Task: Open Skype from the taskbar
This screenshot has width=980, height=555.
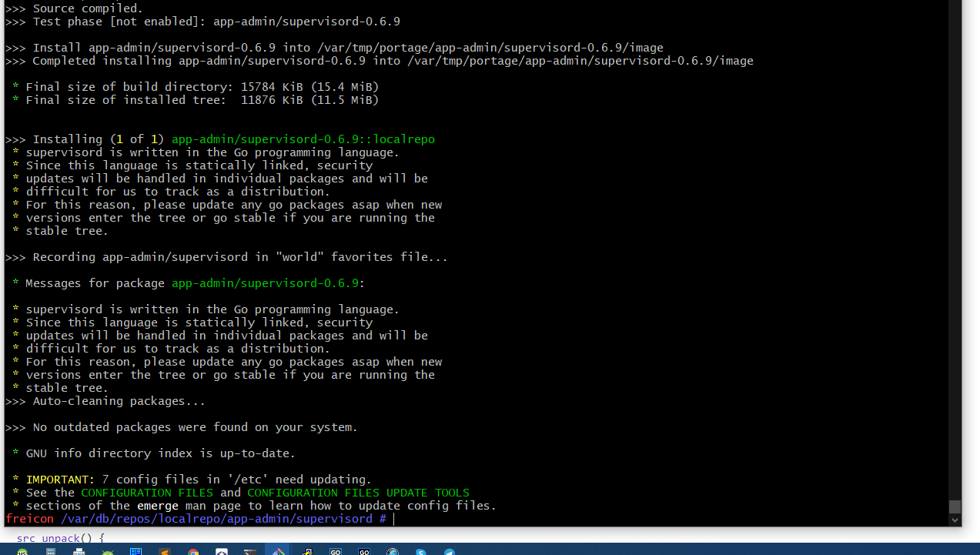Action: (x=420, y=552)
